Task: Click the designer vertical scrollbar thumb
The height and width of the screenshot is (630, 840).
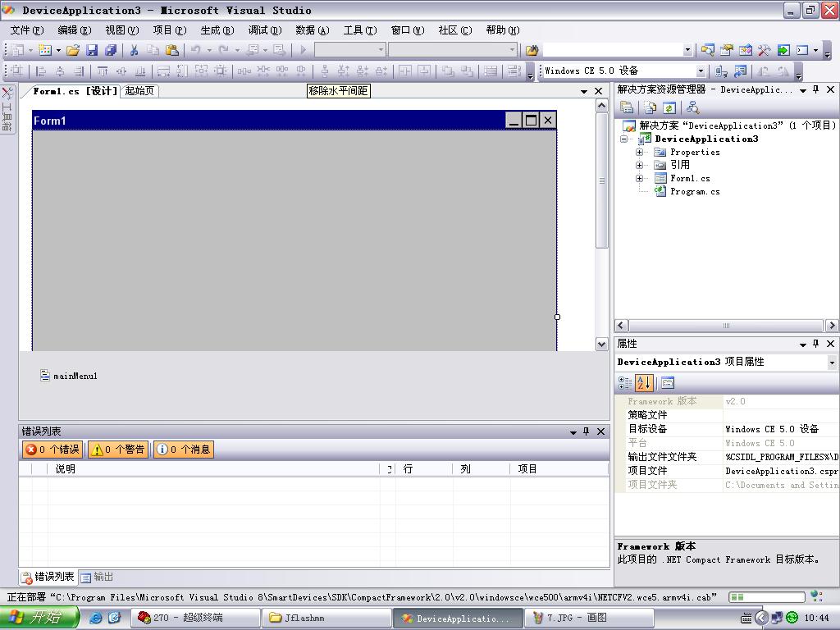Action: point(601,180)
